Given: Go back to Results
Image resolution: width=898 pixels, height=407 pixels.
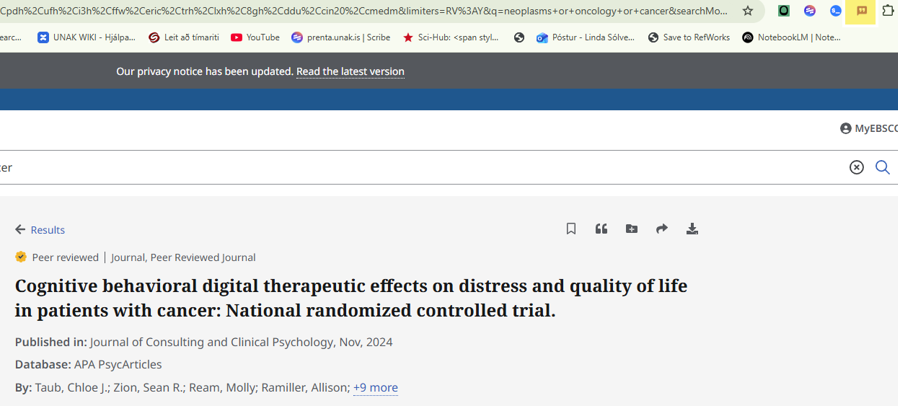Looking at the screenshot, I should 40,230.
